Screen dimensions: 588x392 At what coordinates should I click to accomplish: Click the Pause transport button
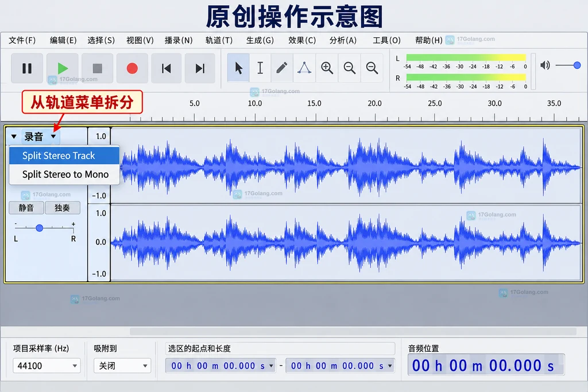tap(27, 68)
